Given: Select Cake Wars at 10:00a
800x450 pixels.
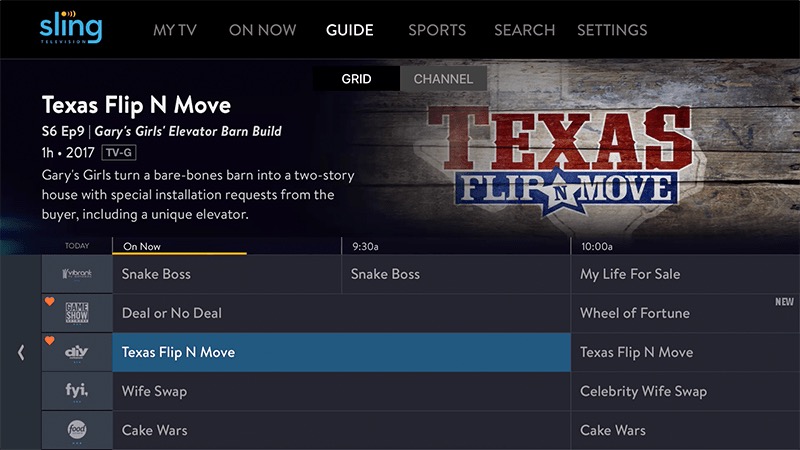Looking at the screenshot, I should tap(685, 430).
